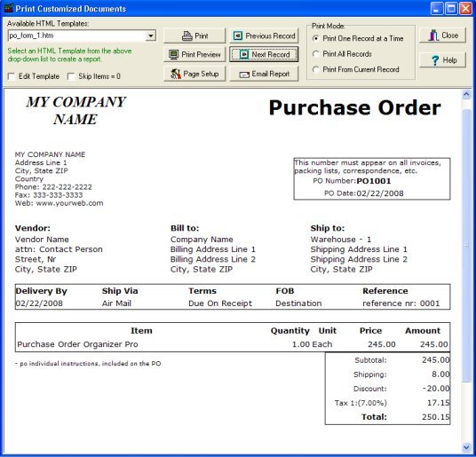The width and height of the screenshot is (476, 457).
Task: Click Shipping amount 8.00
Action: point(440,374)
